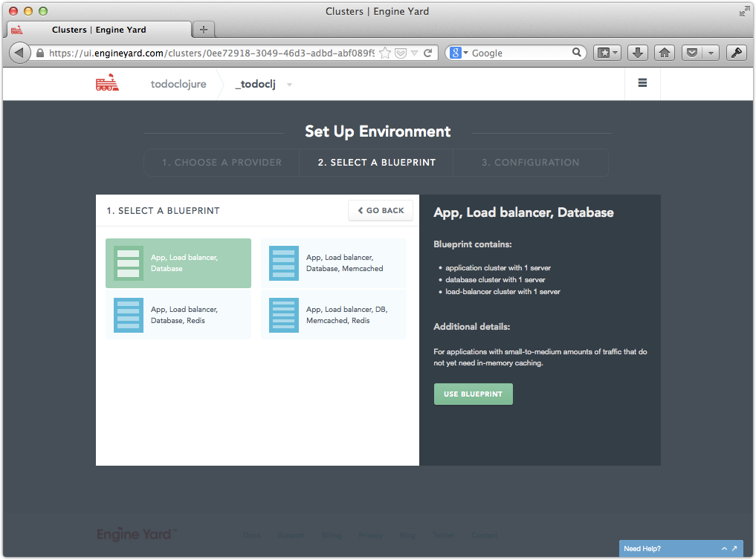Go back with browser back arrow

click(19, 53)
